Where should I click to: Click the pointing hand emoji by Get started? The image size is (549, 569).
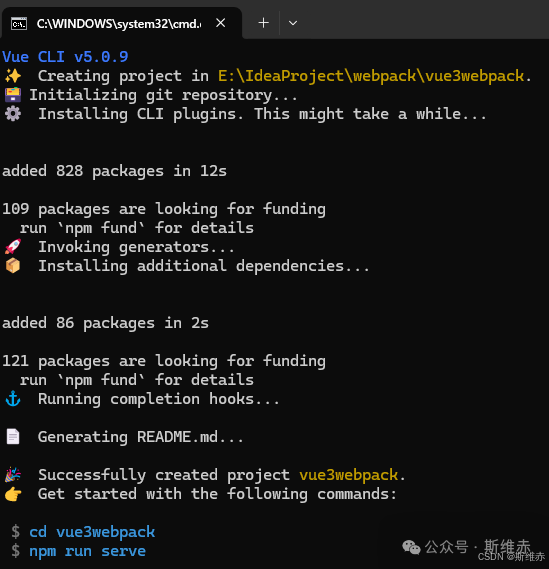(13, 494)
